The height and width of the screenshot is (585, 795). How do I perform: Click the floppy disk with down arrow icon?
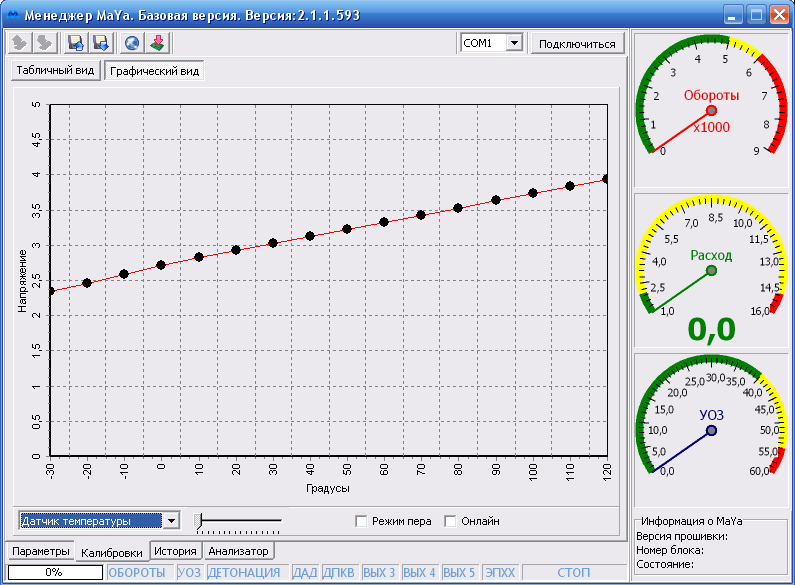coord(101,43)
